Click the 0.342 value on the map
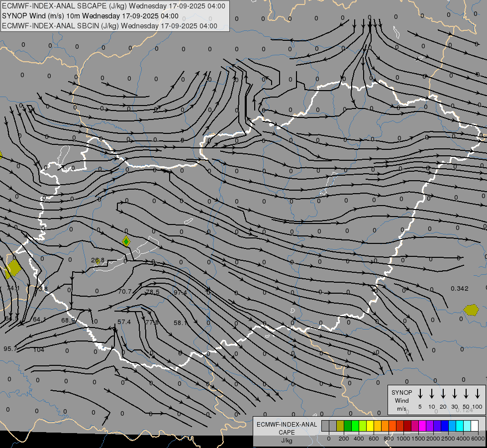 coord(459,289)
